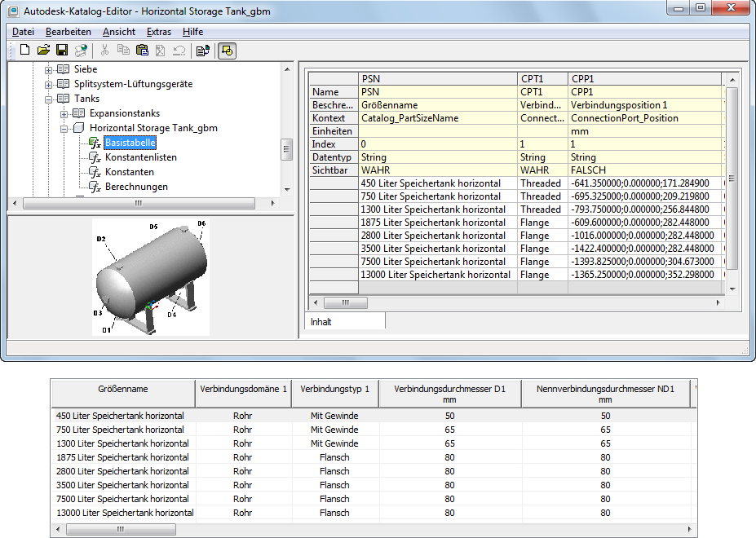Collapse the Tanks tree node

coord(48,99)
